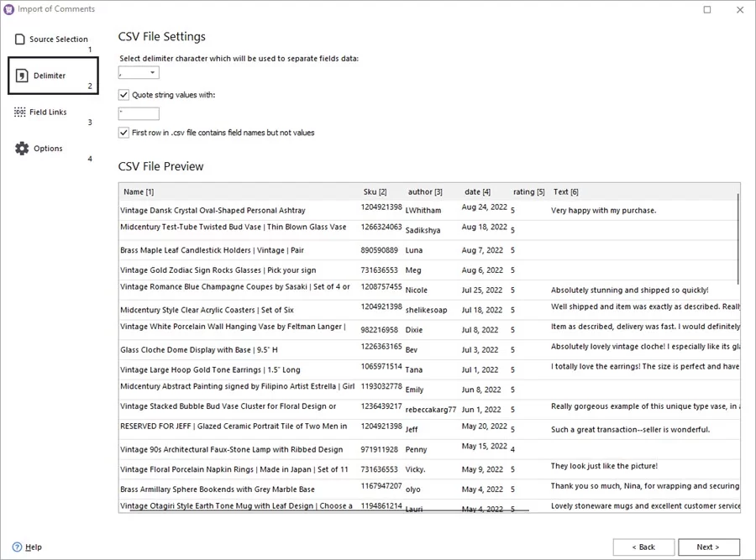Click the quote character input field
The width and height of the screenshot is (756, 560).
pos(138,113)
